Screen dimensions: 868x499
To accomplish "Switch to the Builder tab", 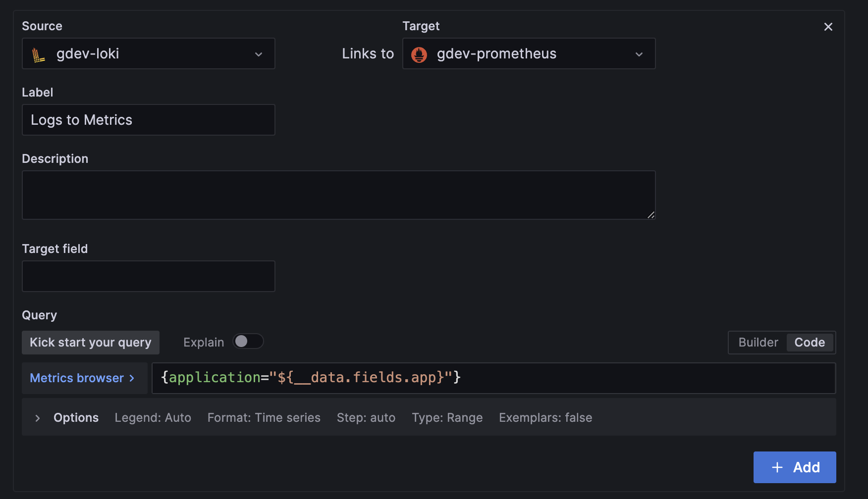I will [x=758, y=342].
